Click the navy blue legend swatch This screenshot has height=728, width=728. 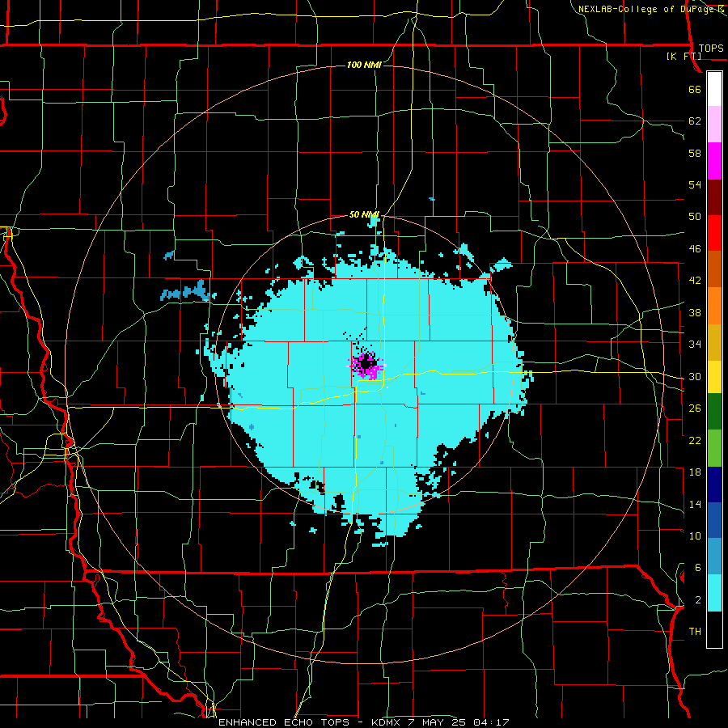(x=714, y=485)
